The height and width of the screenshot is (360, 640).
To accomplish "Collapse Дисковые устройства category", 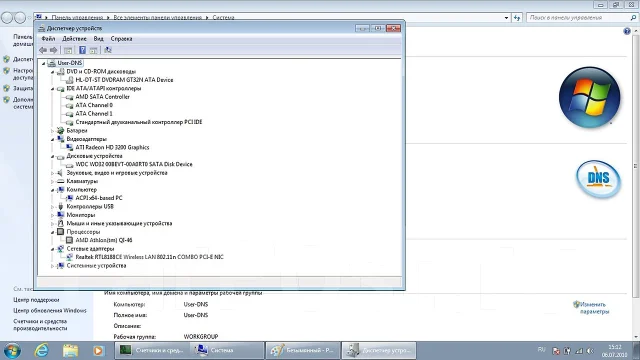I will pos(53,156).
